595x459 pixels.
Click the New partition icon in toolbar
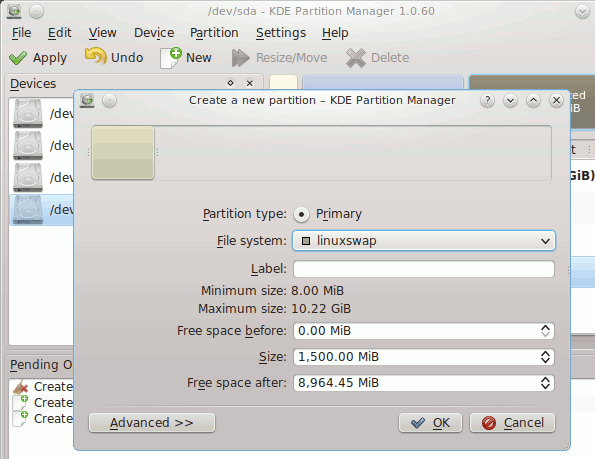170,58
